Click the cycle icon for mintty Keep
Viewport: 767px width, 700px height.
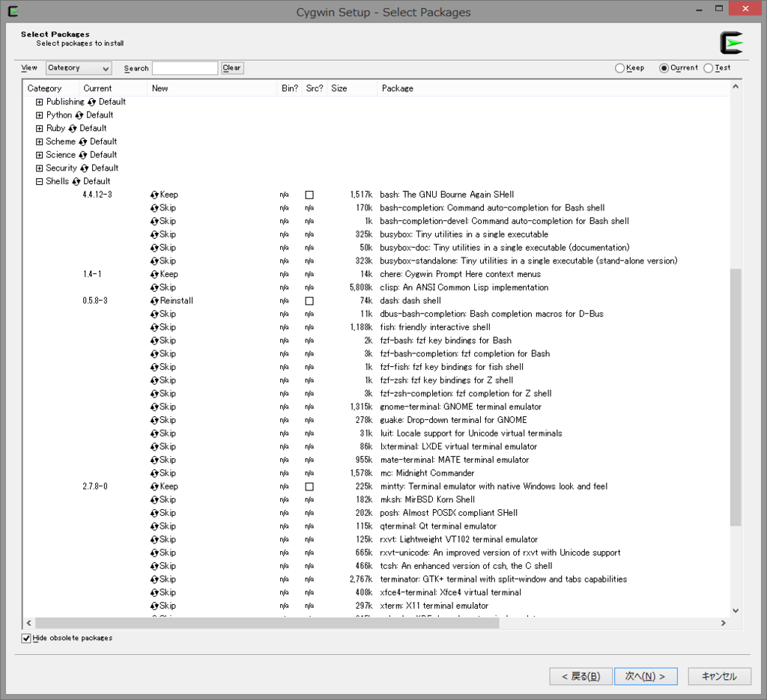click(x=154, y=487)
